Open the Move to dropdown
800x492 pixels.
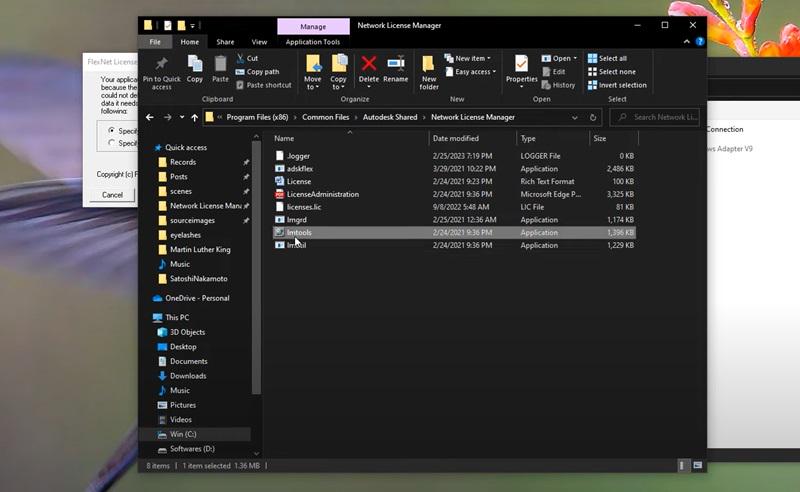313,72
